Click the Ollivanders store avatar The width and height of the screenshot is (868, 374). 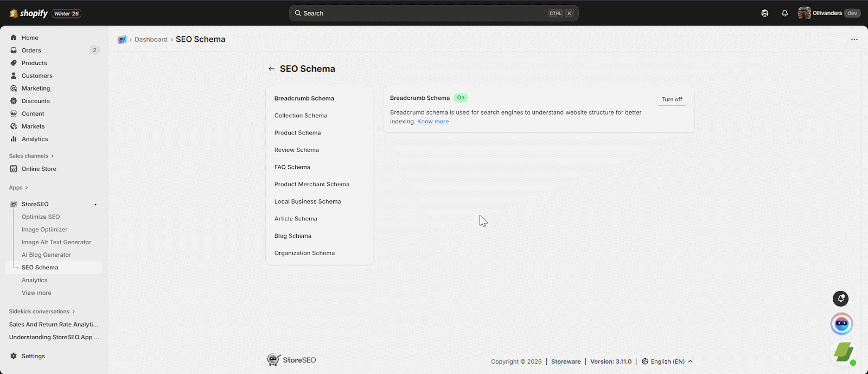coord(804,13)
